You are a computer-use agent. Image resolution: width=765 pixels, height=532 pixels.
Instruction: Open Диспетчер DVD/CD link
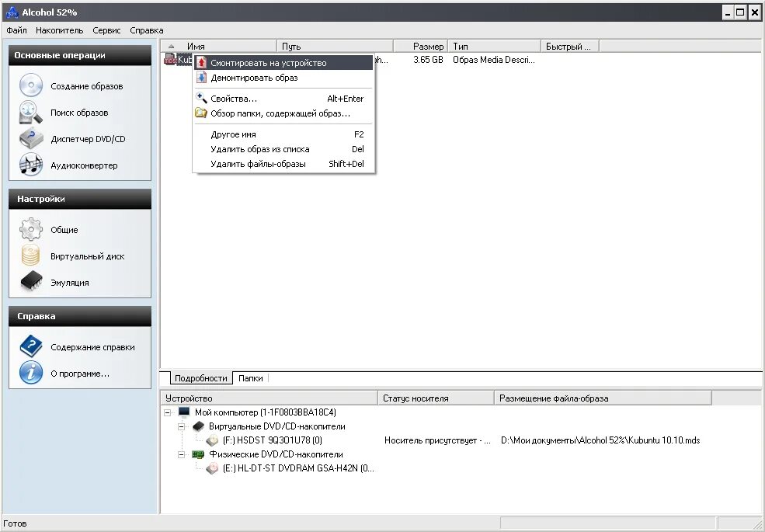(88, 138)
